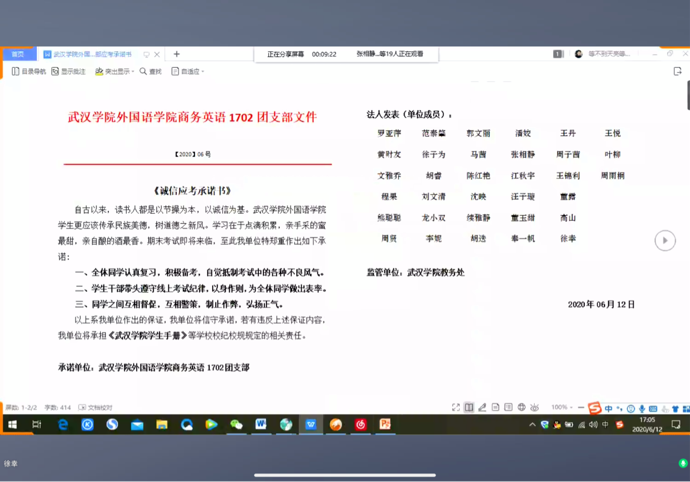Expand the 自适应 fit-width dropdown

click(x=187, y=72)
